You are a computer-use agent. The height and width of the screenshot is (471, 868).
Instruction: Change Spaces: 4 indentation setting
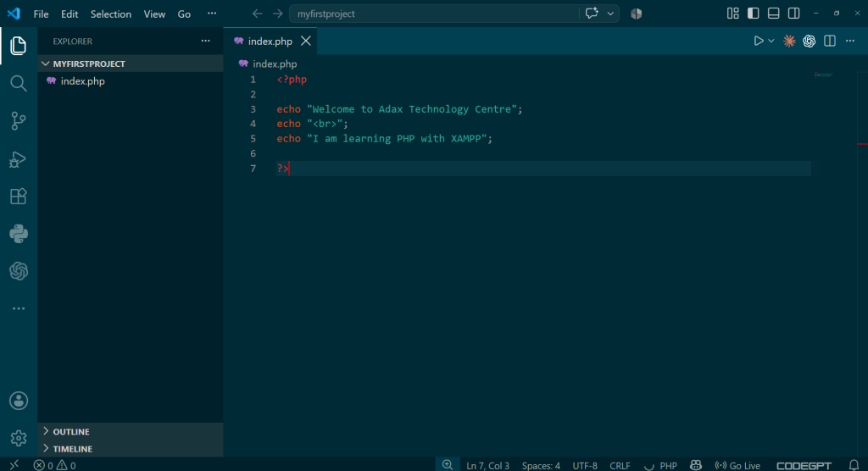pos(541,465)
